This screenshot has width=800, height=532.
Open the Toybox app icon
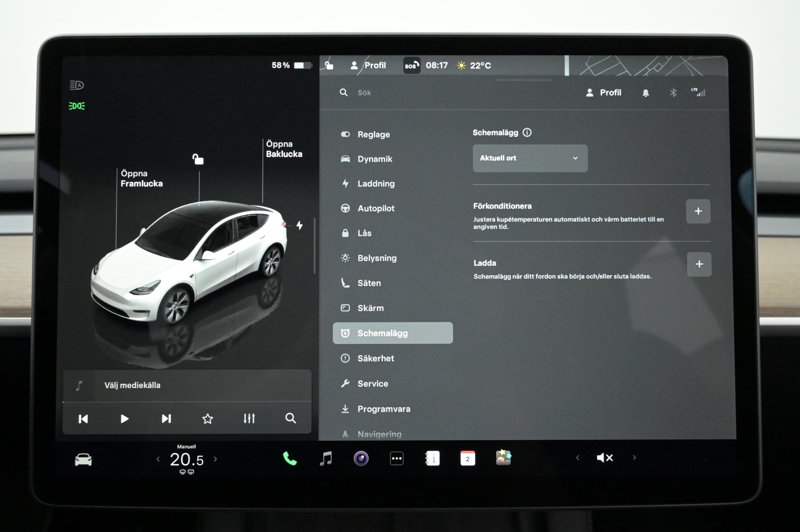pyautogui.click(x=503, y=458)
